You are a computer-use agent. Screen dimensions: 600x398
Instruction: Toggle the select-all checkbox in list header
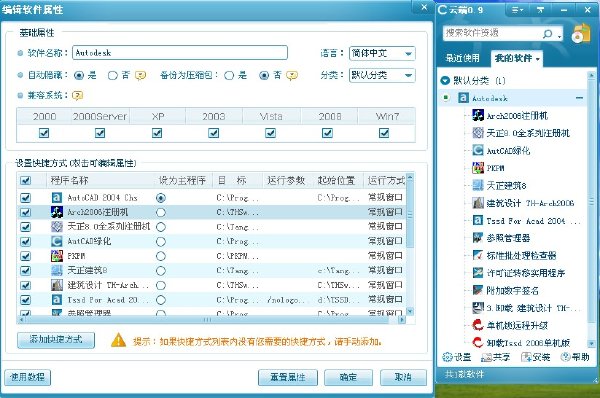coord(25,180)
